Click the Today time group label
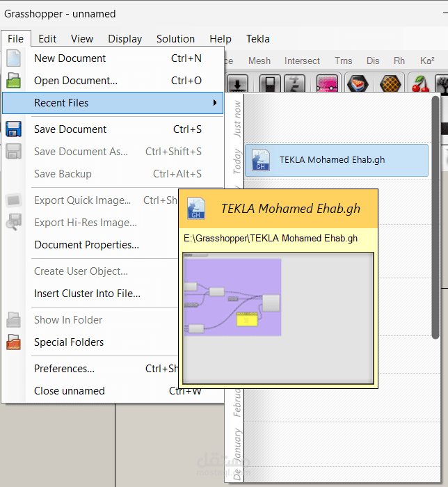Screen dimensions: 448x487 tap(237, 161)
